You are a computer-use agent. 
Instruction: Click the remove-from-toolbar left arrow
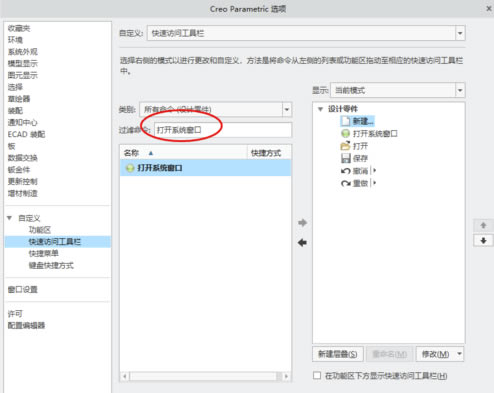tap(302, 243)
